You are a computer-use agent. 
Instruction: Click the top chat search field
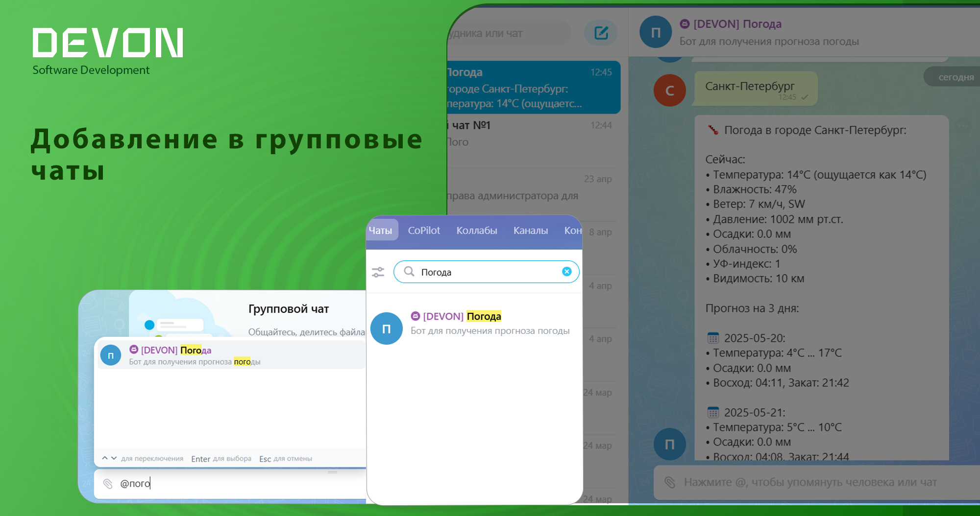510,33
